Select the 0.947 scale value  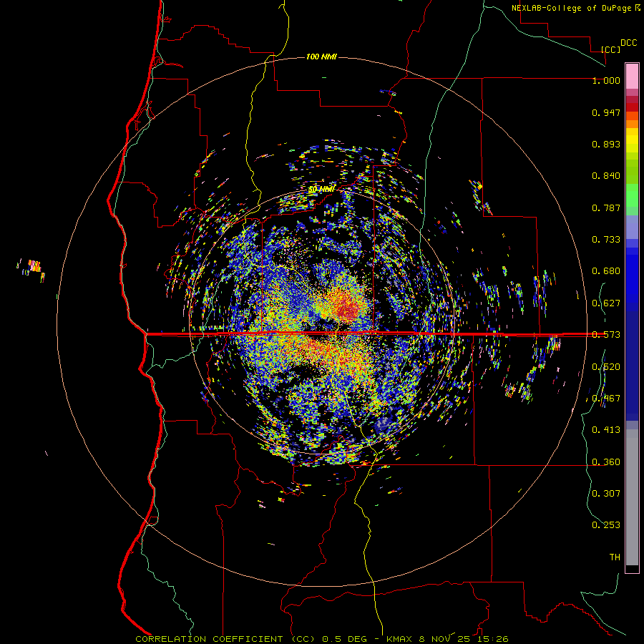click(x=606, y=112)
